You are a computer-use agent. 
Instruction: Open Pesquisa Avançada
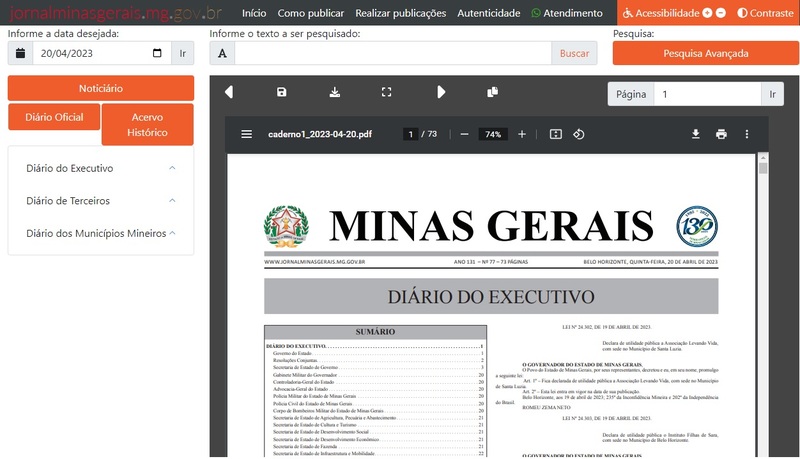(x=706, y=53)
